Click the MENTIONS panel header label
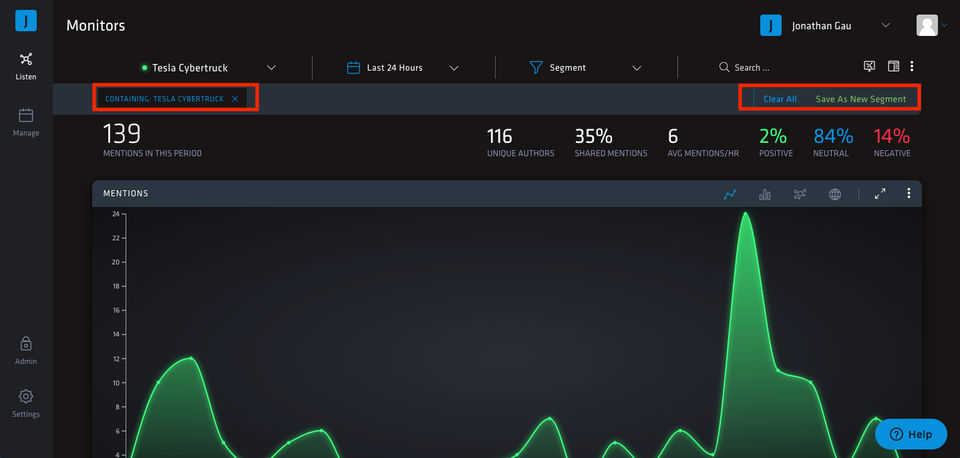The height and width of the screenshot is (458, 960). (126, 193)
